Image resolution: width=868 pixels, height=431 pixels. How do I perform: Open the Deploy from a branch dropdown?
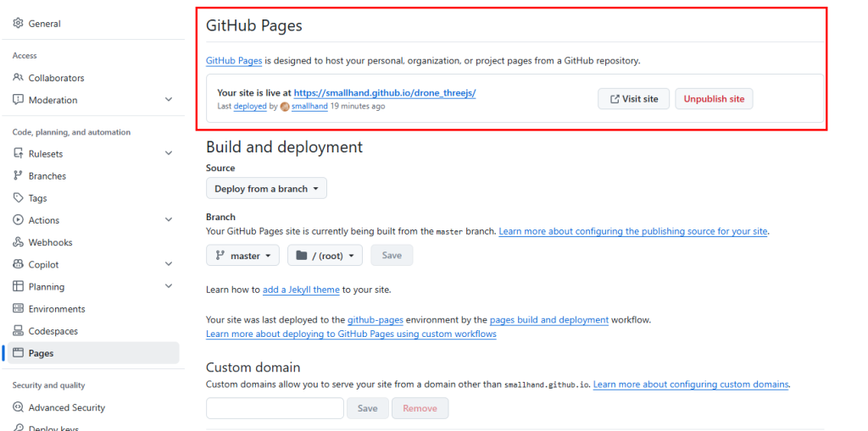266,189
